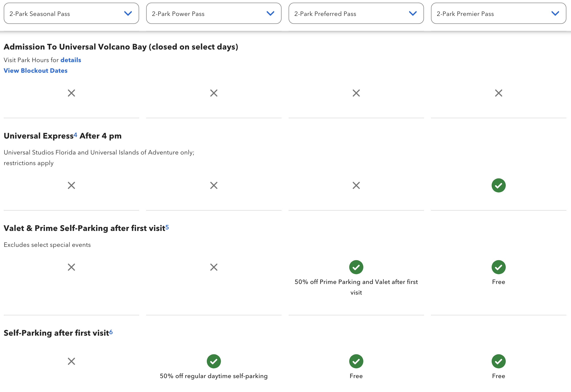Click Premier Pass green check for Valet parking

(x=498, y=267)
